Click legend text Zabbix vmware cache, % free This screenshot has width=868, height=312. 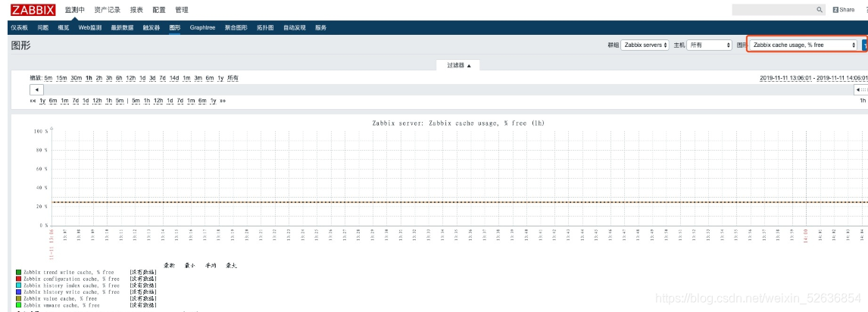coord(61,305)
